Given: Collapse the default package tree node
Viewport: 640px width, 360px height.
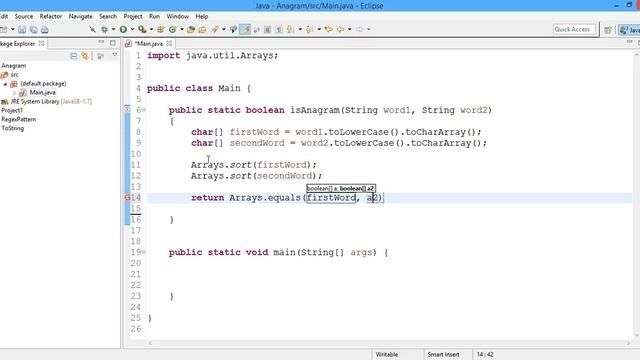Looking at the screenshot, I should coord(5,84).
